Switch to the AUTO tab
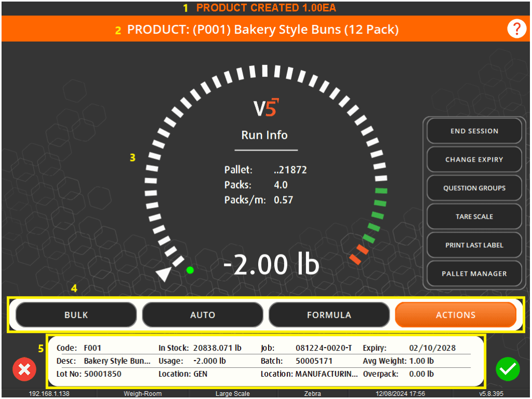This screenshot has width=532, height=399. coord(202,314)
